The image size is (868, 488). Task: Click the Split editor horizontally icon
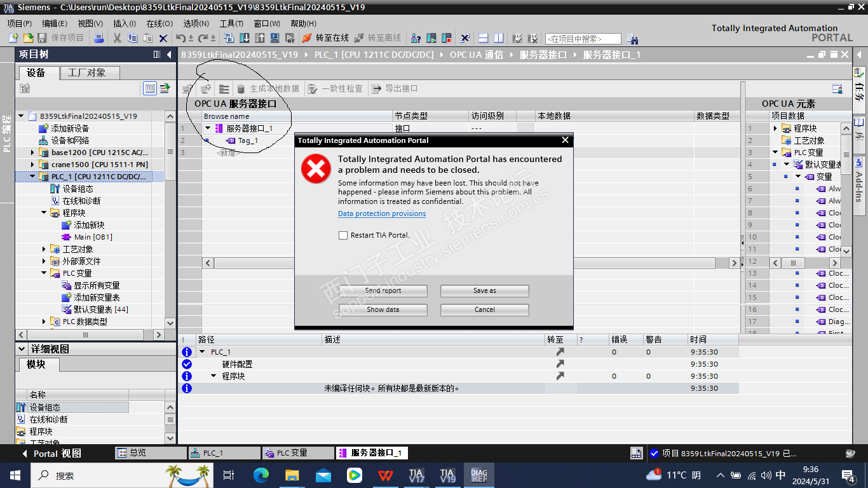[484, 38]
